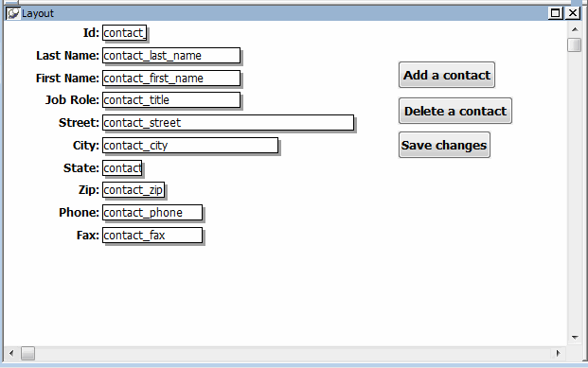Select the contact_last_name field
Image resolution: width=588 pixels, height=368 pixels.
[171, 56]
